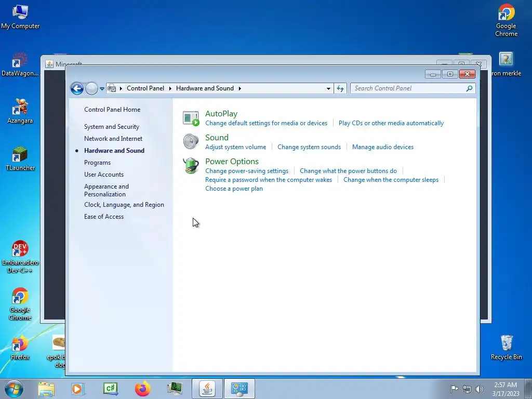Expand the arrow before Control Panel breadcrumb
532x399 pixels.
121,88
